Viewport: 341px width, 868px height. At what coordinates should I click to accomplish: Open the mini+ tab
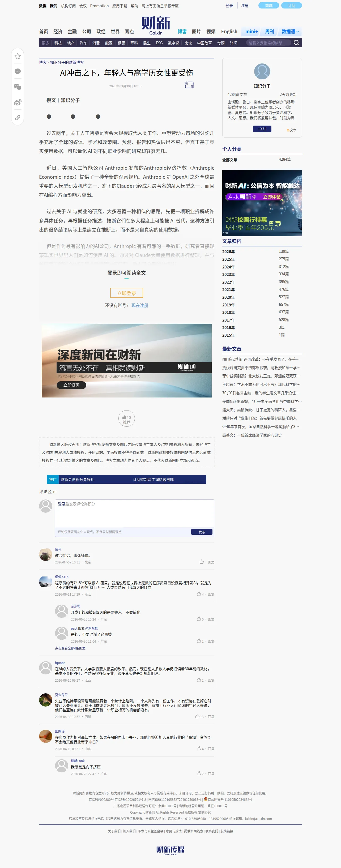point(252,32)
